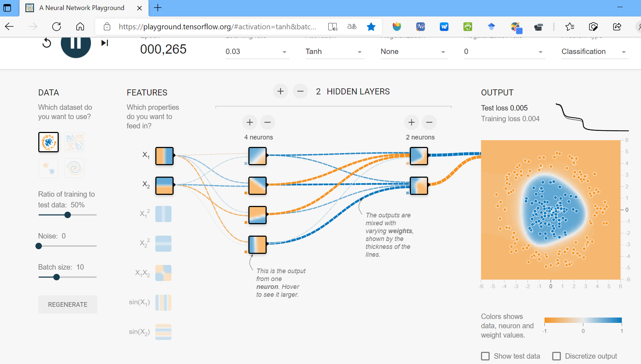The width and height of the screenshot is (641, 364).
Task: Open the Tanh activation dropdown
Action: point(334,52)
